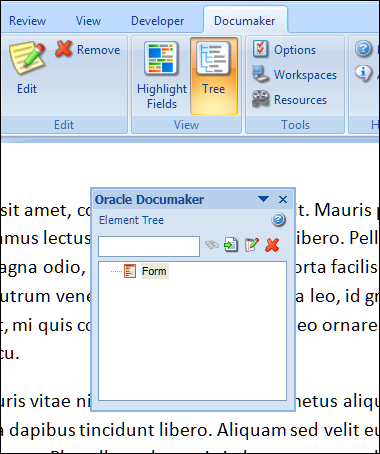
Task: Open the Resources tool
Action: point(289,99)
